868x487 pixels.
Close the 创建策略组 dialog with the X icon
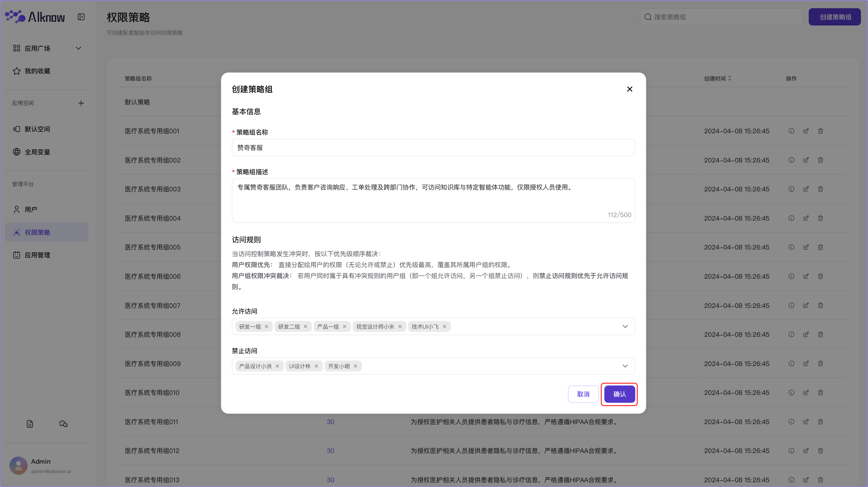pos(630,89)
